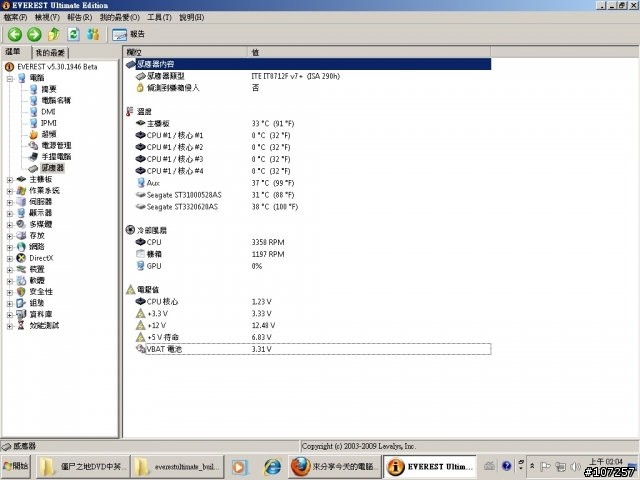Click the laptop icon tree item
The width and height of the screenshot is (640, 480).
33,157
